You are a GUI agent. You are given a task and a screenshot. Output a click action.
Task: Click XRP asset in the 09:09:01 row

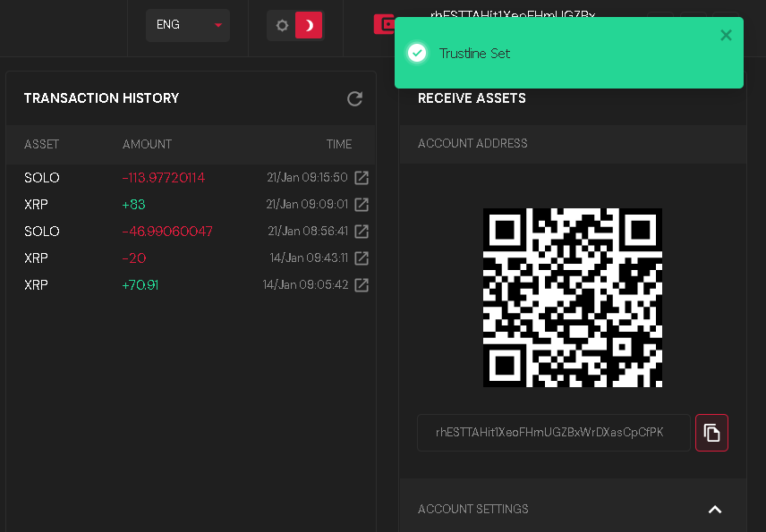[x=36, y=205]
